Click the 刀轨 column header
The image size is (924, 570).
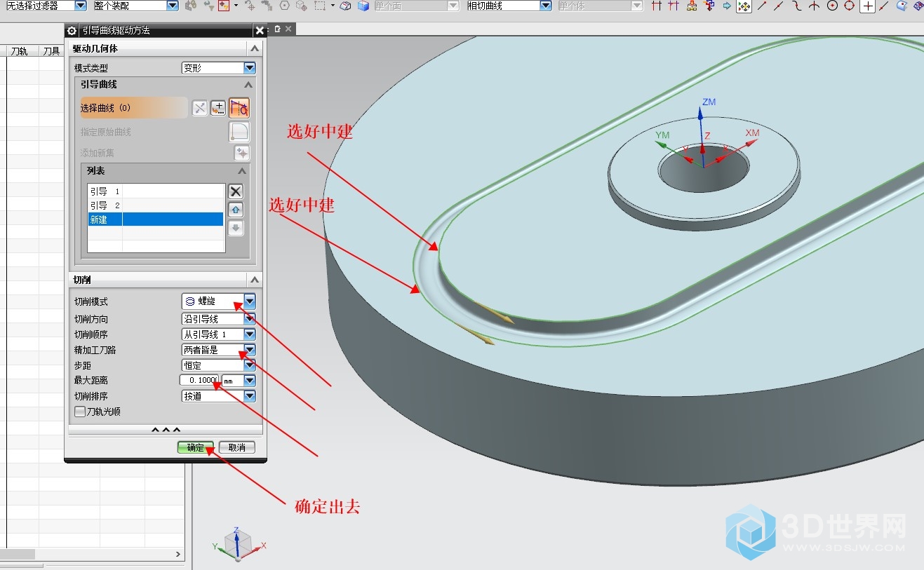point(22,51)
